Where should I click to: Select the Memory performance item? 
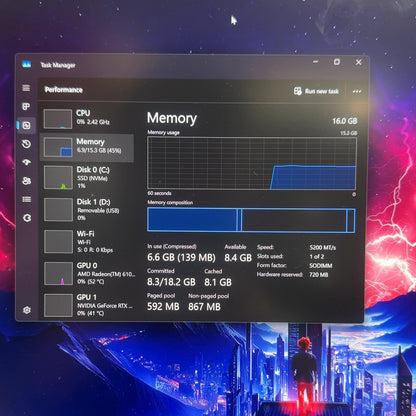87,148
